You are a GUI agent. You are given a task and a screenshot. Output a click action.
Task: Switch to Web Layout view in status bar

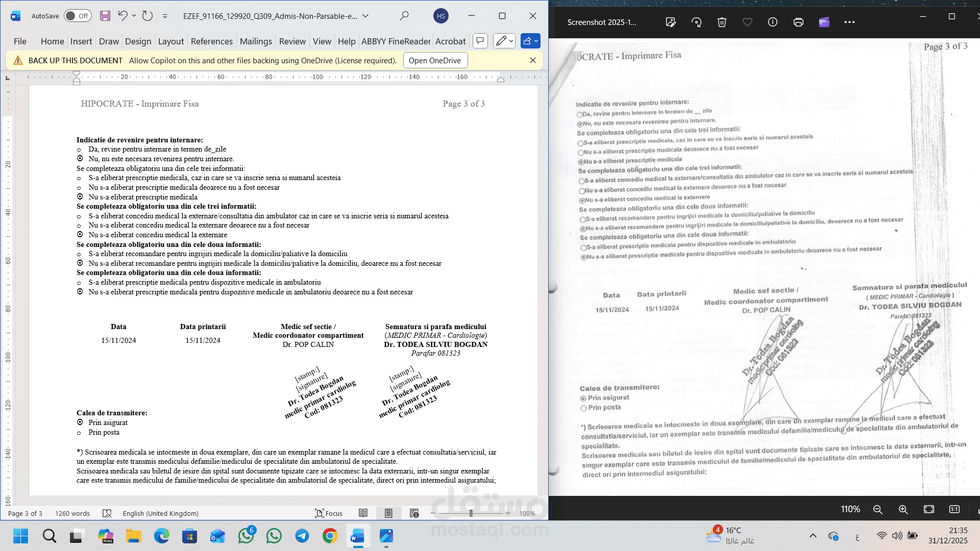click(x=414, y=513)
